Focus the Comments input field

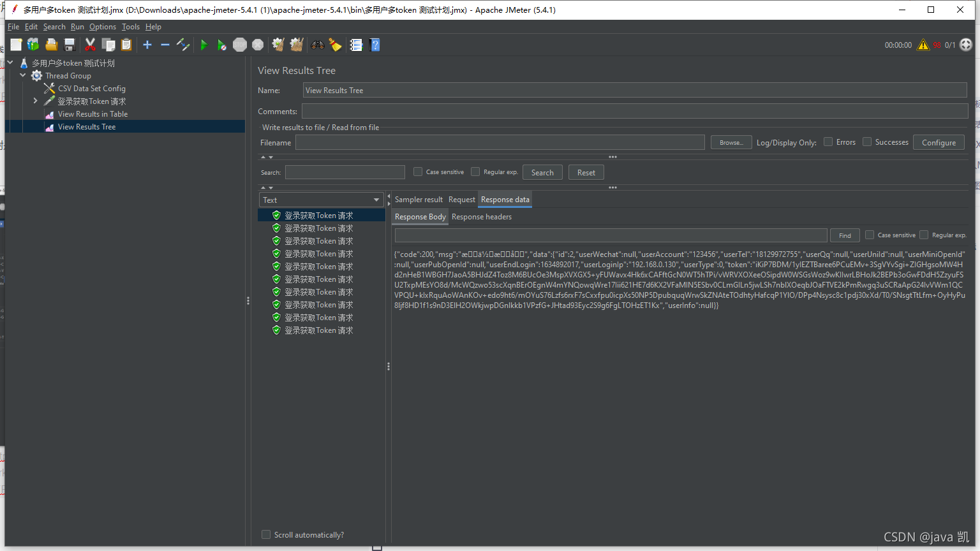[x=635, y=111]
